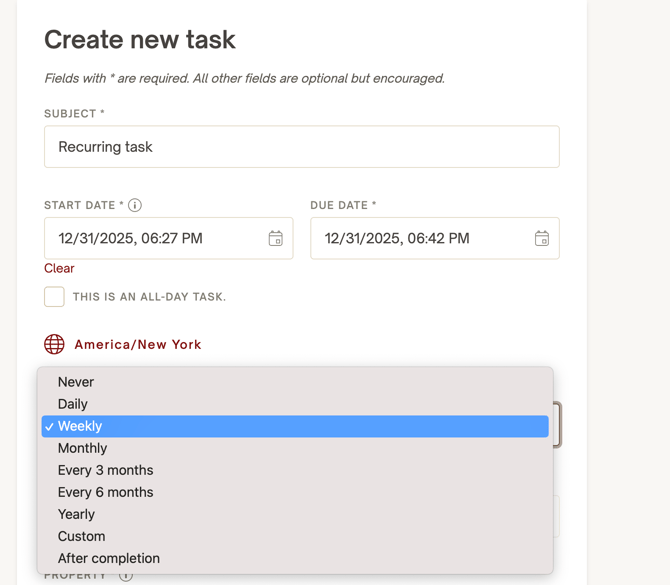Viewport: 670px width, 585px height.
Task: Click the Property info icon
Action: click(126, 576)
